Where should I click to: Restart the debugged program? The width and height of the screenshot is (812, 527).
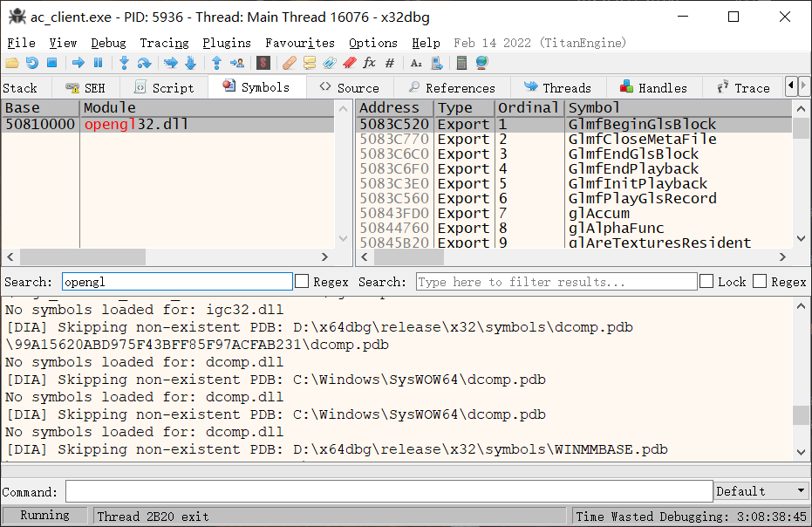31,63
